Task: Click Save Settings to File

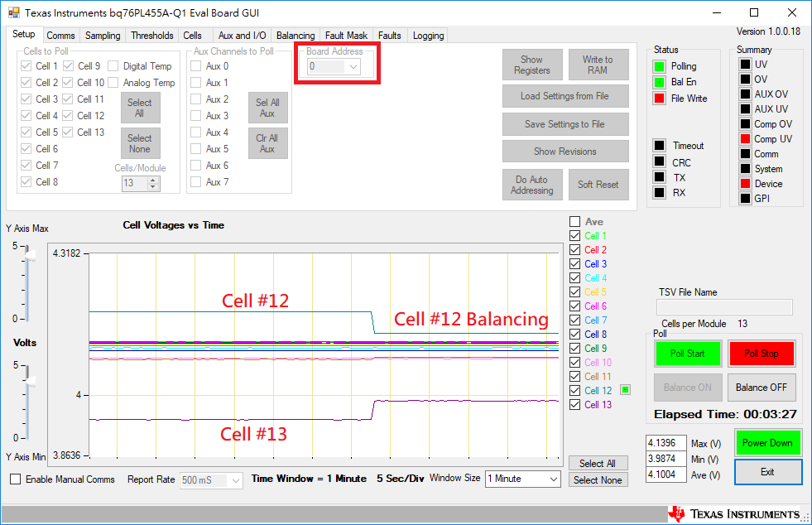Action: click(x=565, y=124)
